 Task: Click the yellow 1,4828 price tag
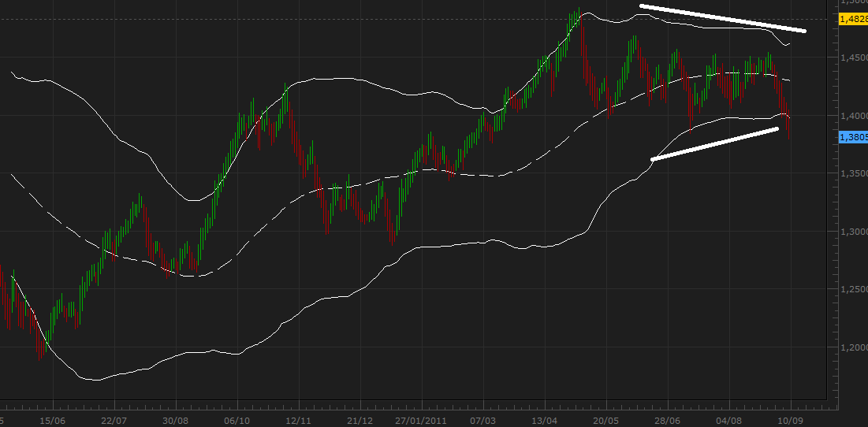coord(854,20)
